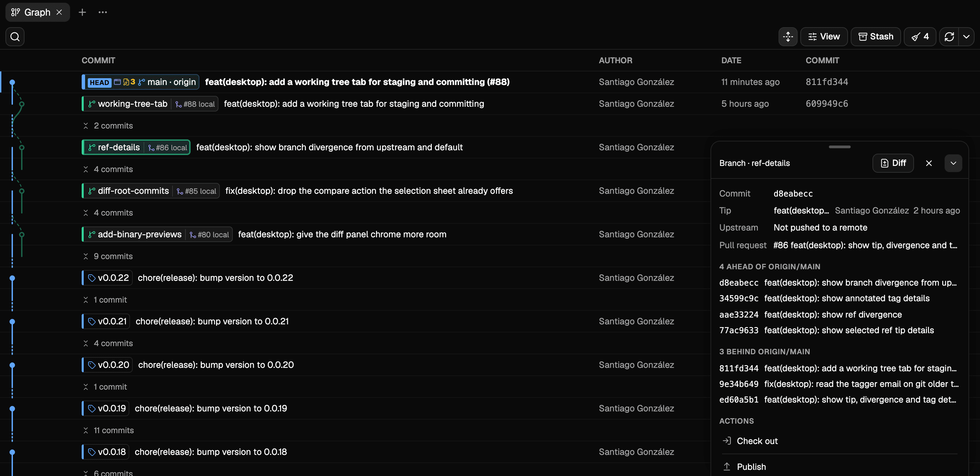The image size is (980, 476).
Task: Open pull request #80 local badge
Action: click(209, 235)
